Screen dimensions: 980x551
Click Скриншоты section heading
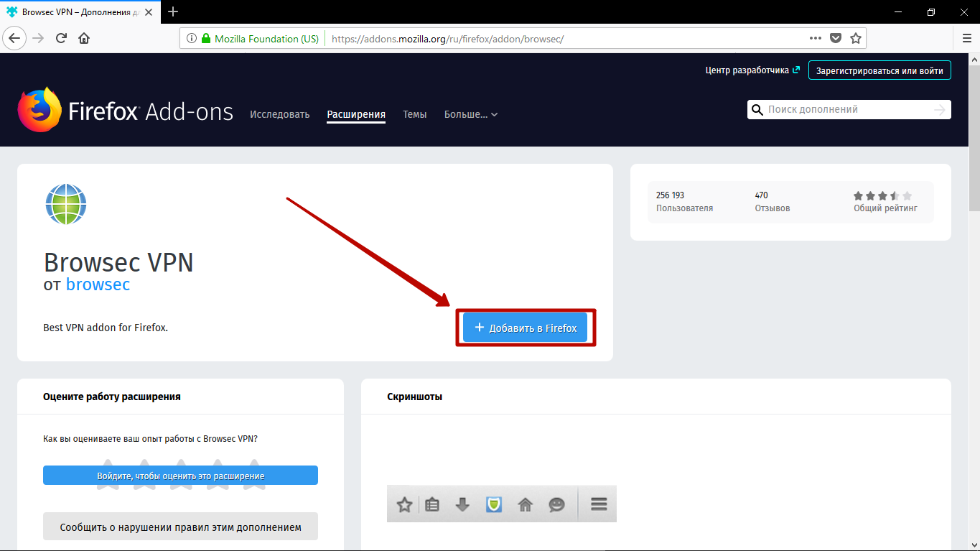coord(414,397)
